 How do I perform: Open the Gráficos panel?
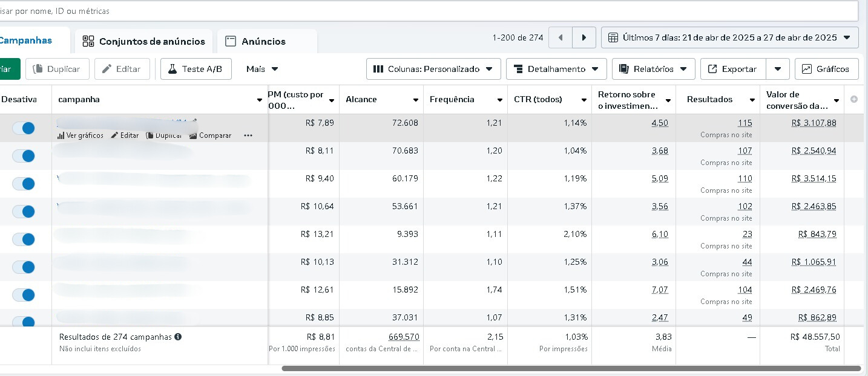pyautogui.click(x=827, y=69)
